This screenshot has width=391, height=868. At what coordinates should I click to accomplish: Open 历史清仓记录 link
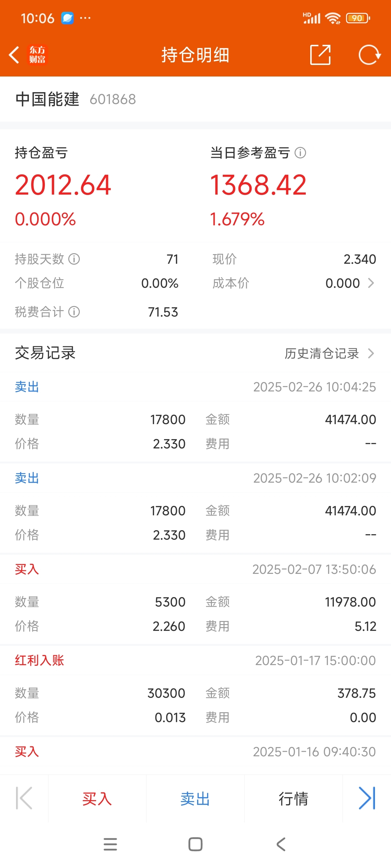pos(329,353)
